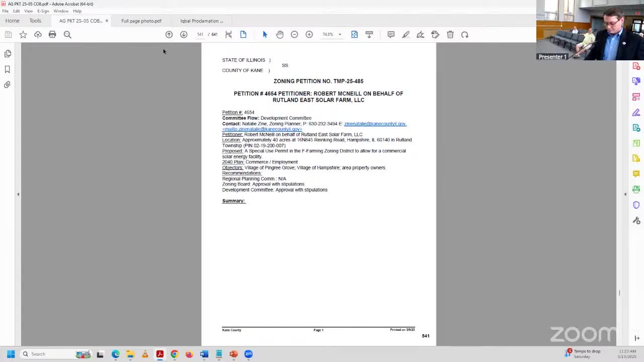This screenshot has width=644, height=362.
Task: Go to previous page with up arrow
Action: click(x=169, y=34)
